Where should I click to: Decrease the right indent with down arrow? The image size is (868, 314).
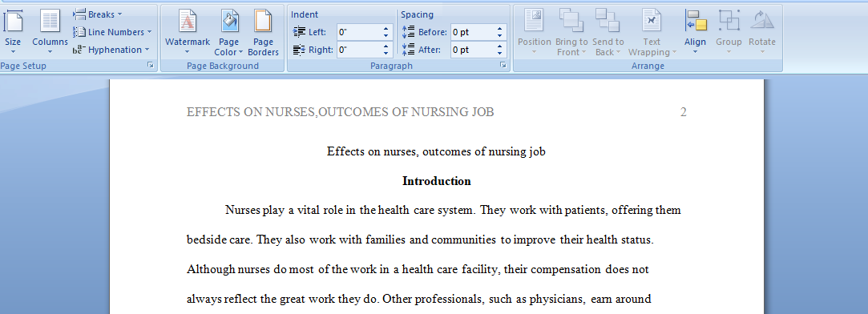pyautogui.click(x=386, y=54)
